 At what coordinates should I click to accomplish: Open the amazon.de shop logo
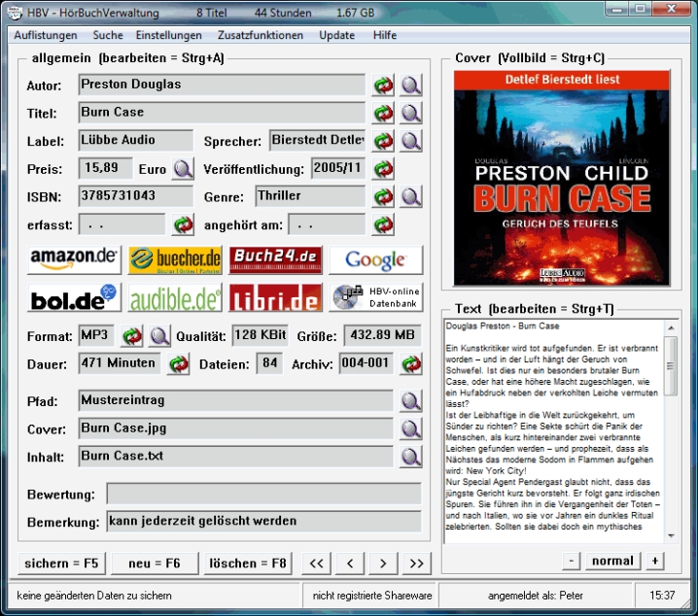74,260
